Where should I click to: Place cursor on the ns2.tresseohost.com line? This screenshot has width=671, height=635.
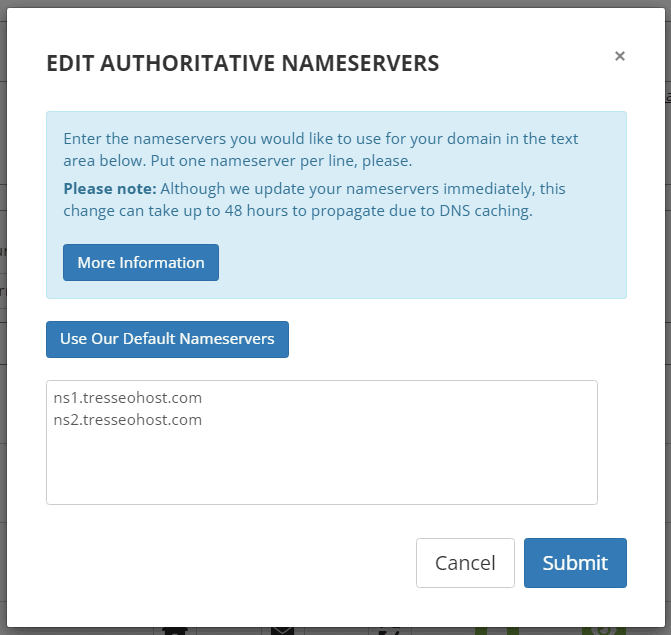tap(128, 420)
